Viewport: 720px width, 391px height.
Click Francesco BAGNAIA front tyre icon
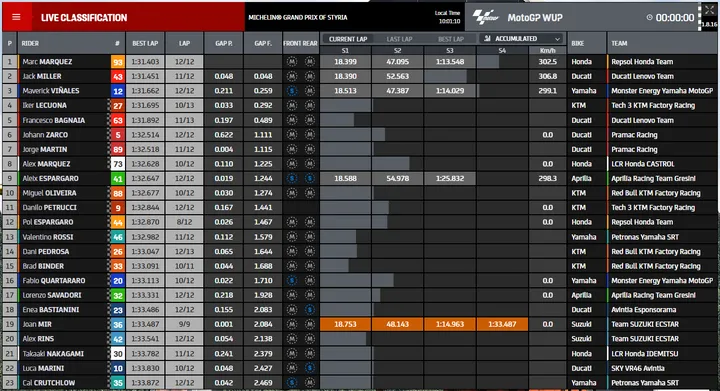pos(292,120)
